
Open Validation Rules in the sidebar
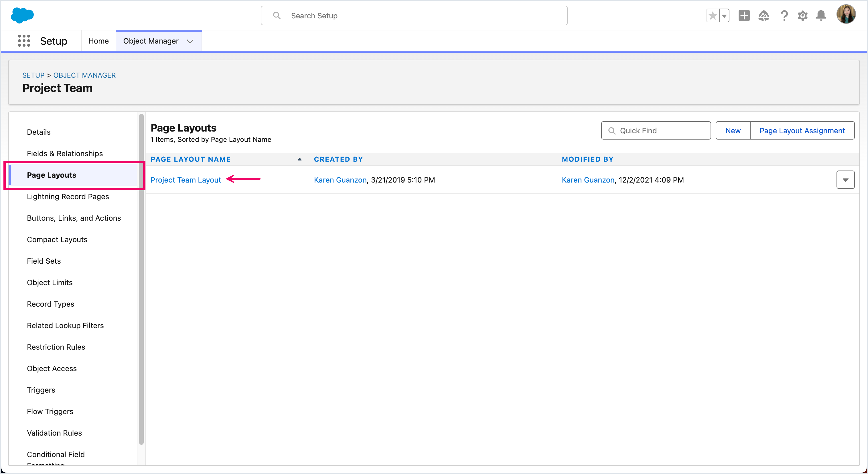(54, 433)
